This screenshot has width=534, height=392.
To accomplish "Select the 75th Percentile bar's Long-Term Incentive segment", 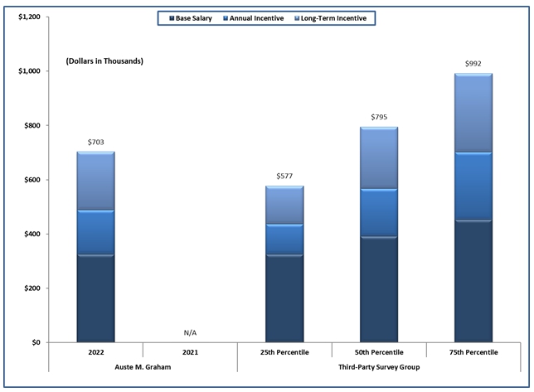I will click(x=472, y=113).
